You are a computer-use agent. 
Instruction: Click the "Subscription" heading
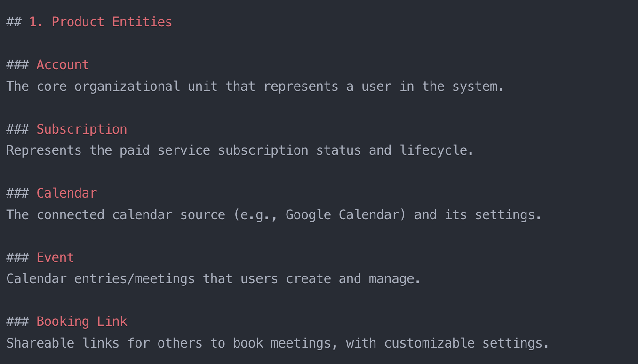(x=82, y=129)
